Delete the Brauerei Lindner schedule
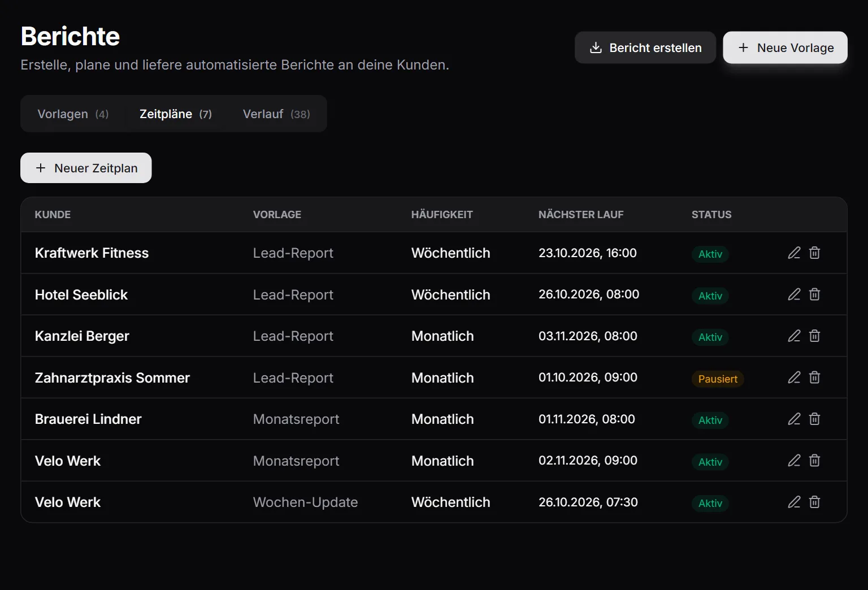The height and width of the screenshot is (590, 868). click(814, 419)
